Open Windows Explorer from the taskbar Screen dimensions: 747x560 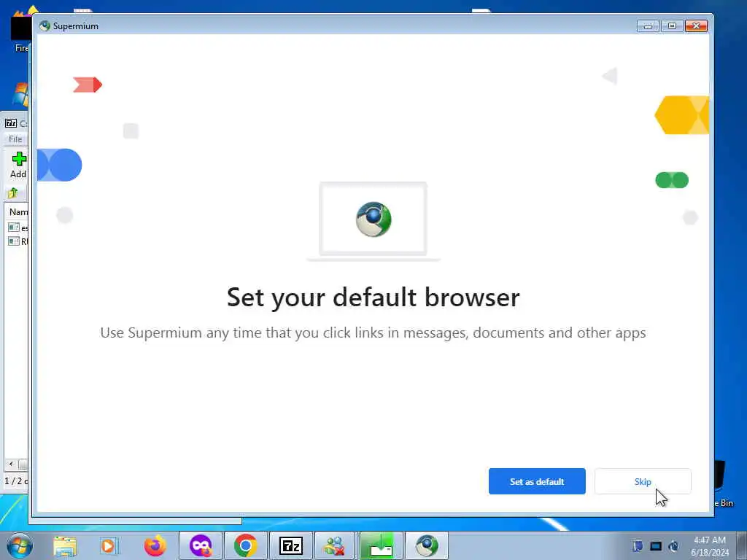pos(65,545)
